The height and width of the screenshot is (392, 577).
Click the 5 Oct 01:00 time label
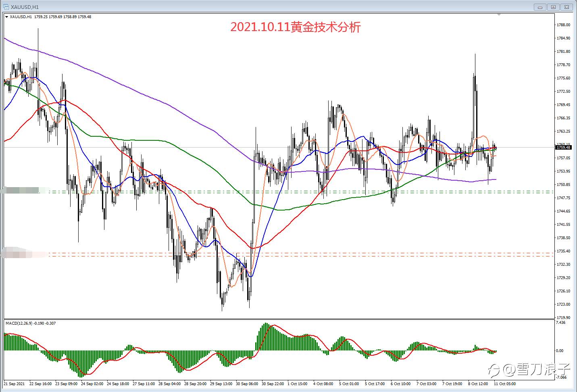[x=349, y=384]
